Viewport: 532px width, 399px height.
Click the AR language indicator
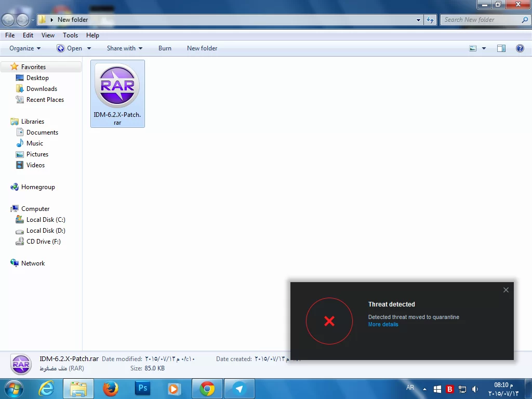tap(410, 388)
